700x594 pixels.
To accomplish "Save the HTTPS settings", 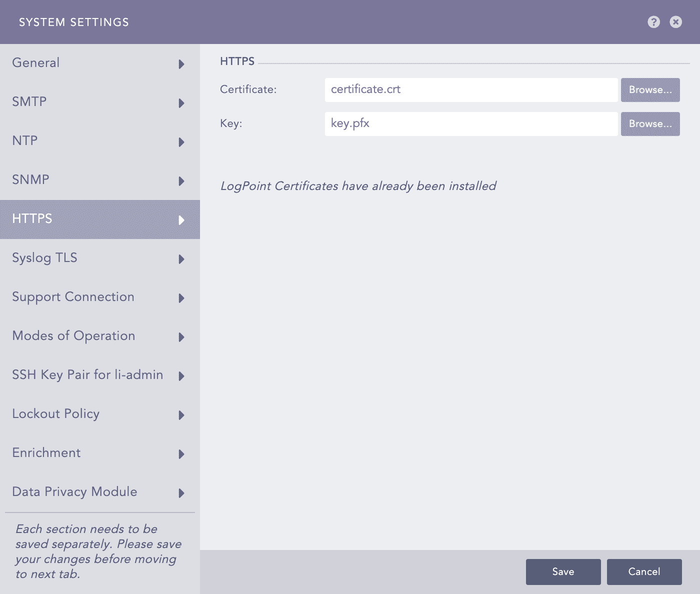I will pos(563,571).
